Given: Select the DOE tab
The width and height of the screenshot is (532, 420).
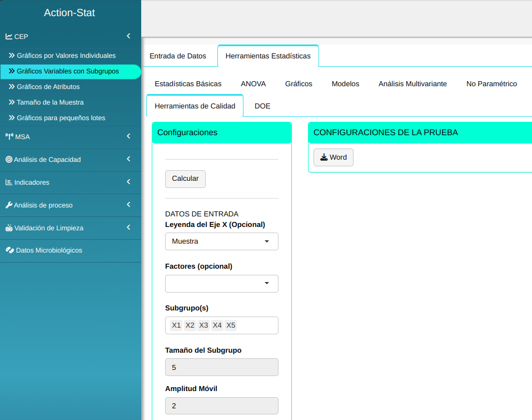Looking at the screenshot, I should (262, 106).
